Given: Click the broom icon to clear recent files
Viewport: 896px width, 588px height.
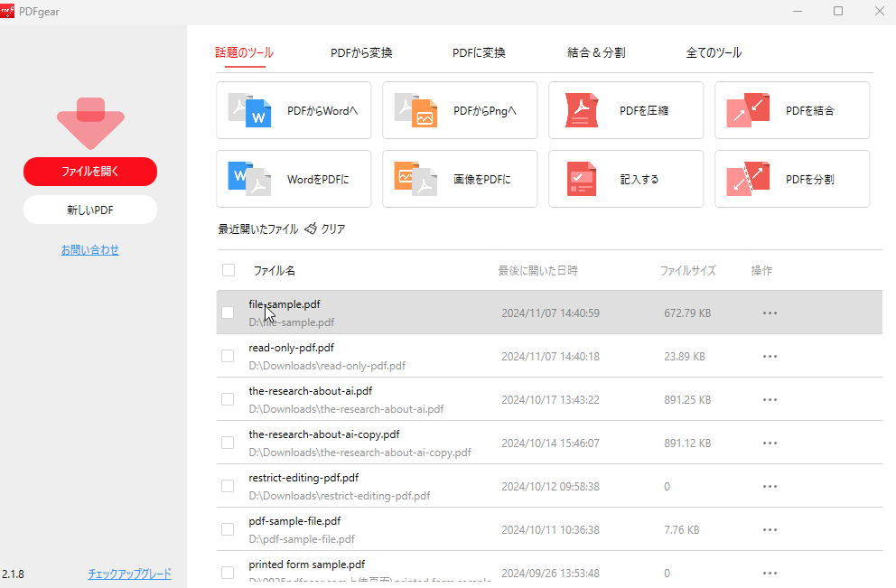Looking at the screenshot, I should 311,229.
